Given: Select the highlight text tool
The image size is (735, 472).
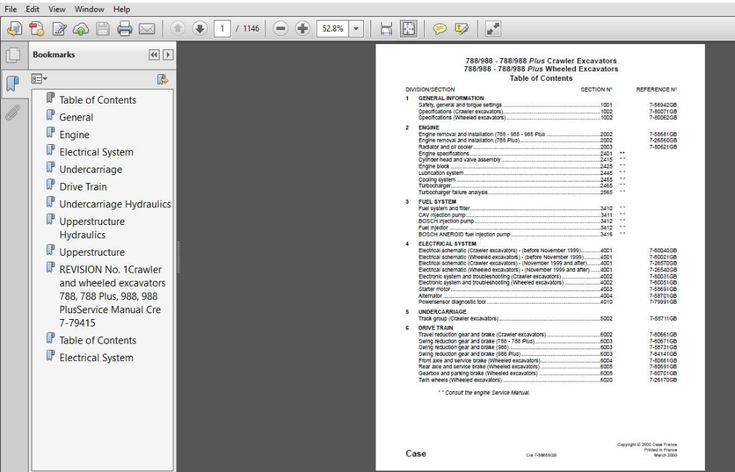Looking at the screenshot, I should (x=461, y=29).
